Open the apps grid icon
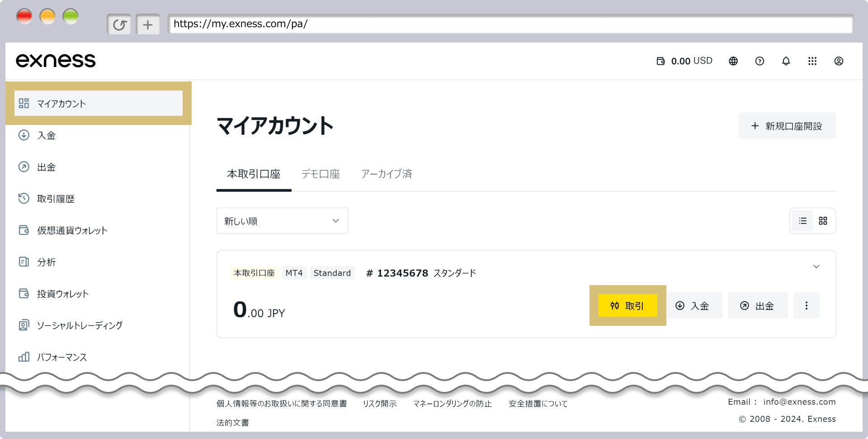 812,61
